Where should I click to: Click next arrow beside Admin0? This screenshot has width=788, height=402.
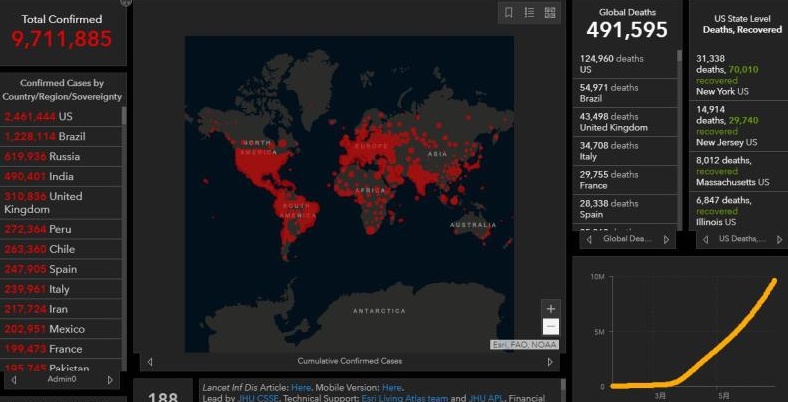coord(112,380)
